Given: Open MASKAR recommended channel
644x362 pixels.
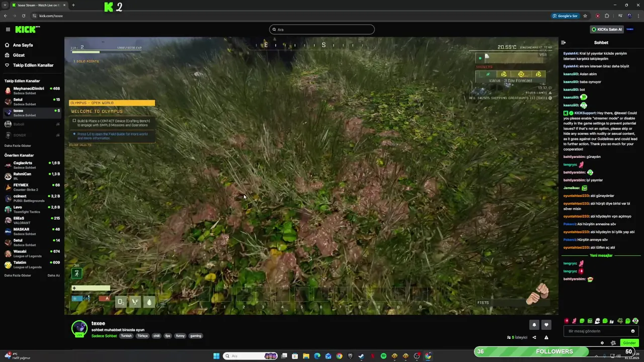Looking at the screenshot, I should pyautogui.click(x=32, y=231).
